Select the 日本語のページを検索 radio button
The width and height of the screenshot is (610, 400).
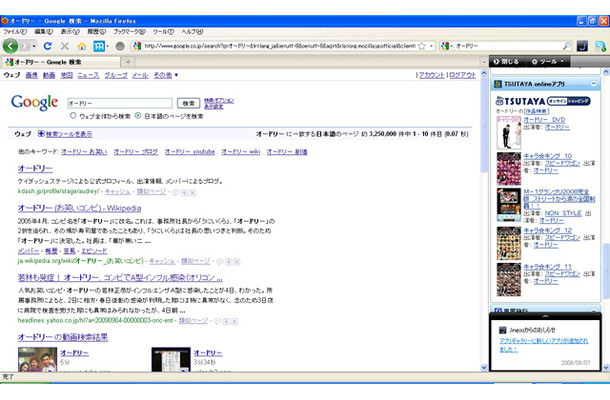click(x=138, y=116)
